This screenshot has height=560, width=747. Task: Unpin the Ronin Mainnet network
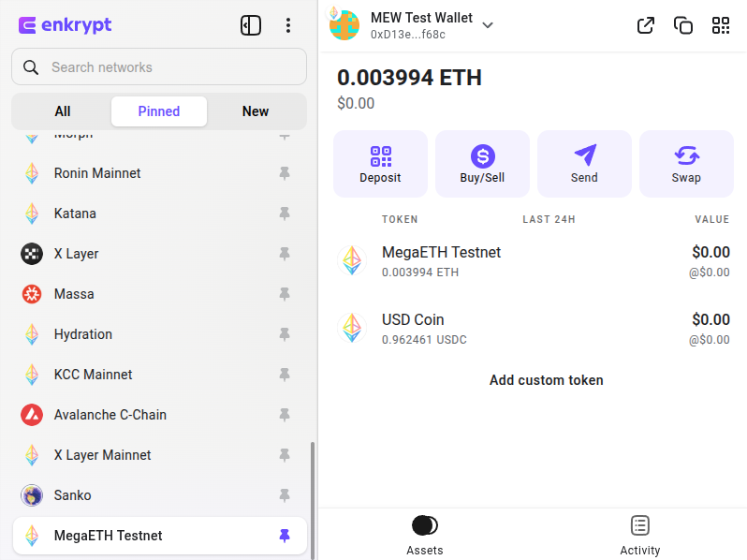click(285, 173)
